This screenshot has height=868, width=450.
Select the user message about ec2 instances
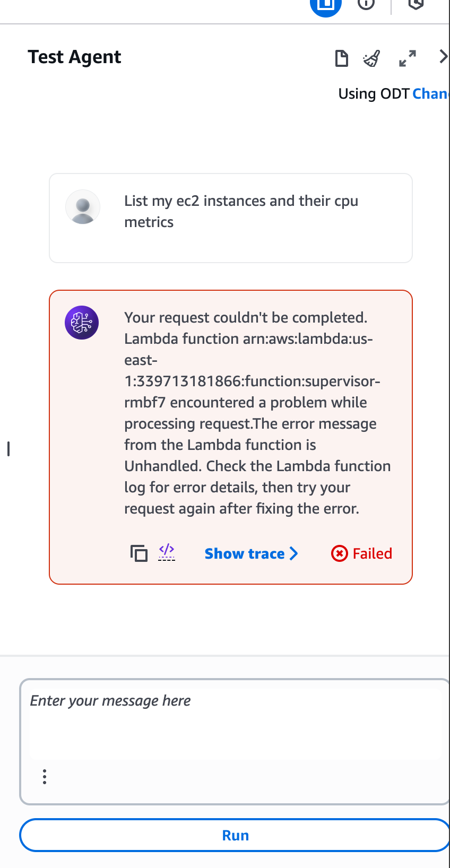tap(241, 211)
